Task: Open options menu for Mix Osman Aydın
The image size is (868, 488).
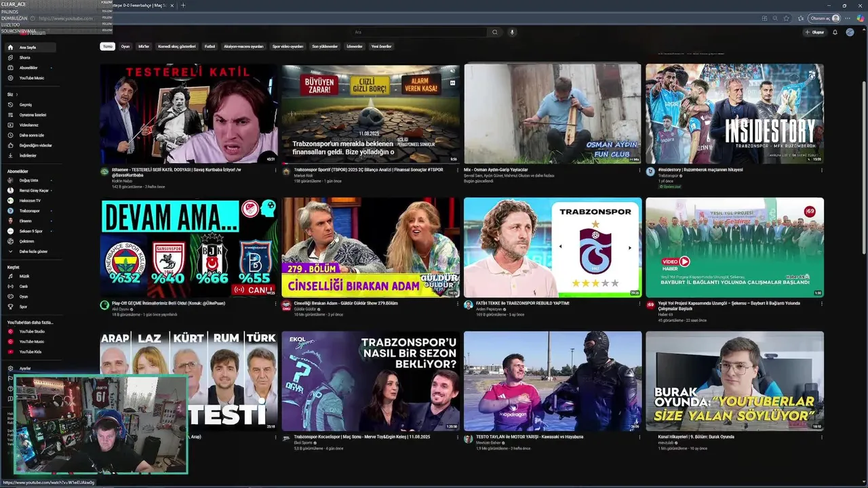Action: coord(639,171)
